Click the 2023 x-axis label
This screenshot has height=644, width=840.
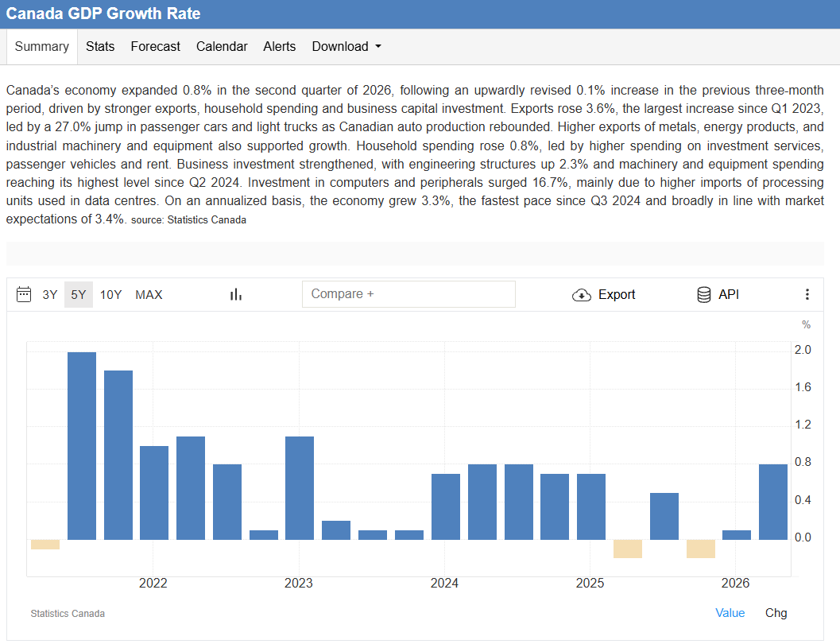click(x=298, y=583)
